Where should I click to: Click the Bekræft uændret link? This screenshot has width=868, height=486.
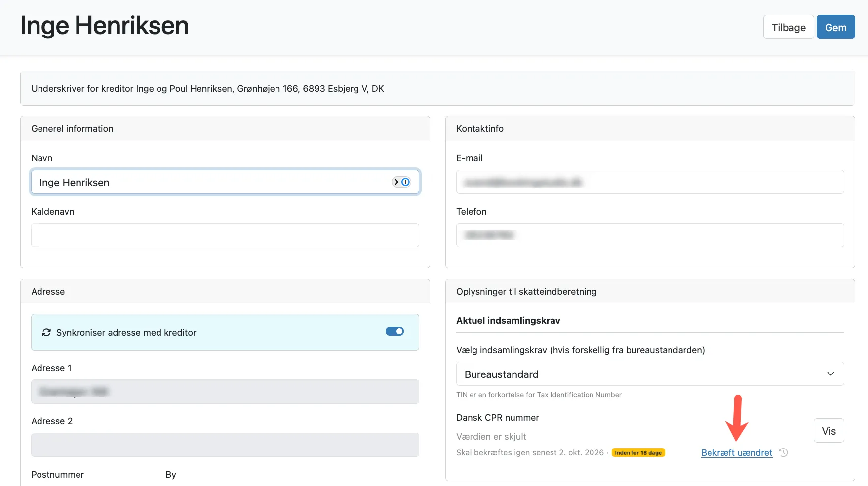[x=737, y=453]
